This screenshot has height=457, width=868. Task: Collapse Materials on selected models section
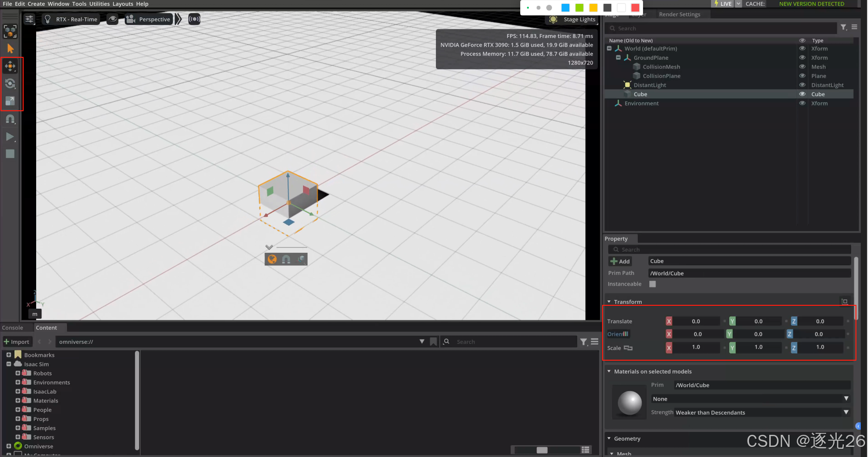coord(609,371)
